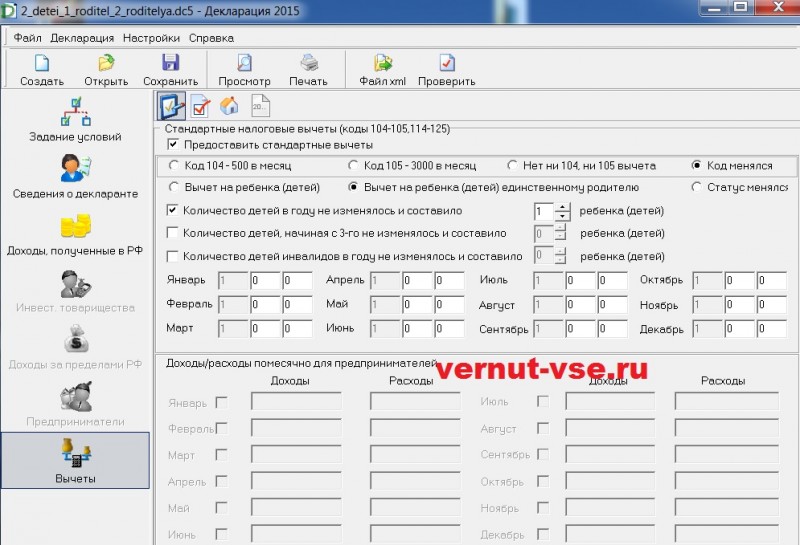Click Декабрь second children field
The height and width of the screenshot is (545, 800).
tap(739, 329)
